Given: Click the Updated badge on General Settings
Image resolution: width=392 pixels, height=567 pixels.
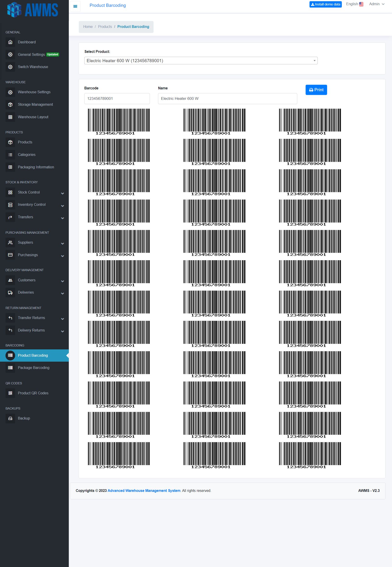Looking at the screenshot, I should point(53,54).
